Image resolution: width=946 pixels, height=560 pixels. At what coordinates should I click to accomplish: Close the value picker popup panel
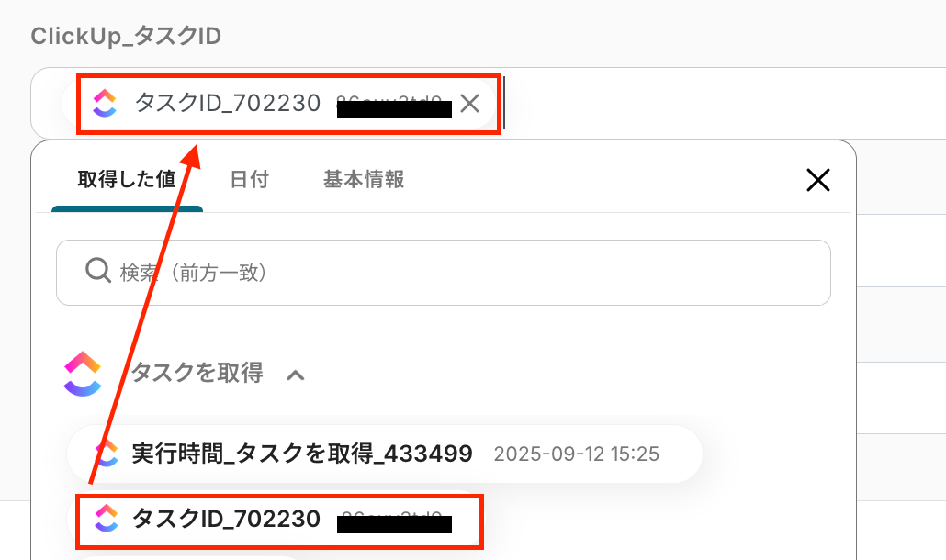coord(818,180)
